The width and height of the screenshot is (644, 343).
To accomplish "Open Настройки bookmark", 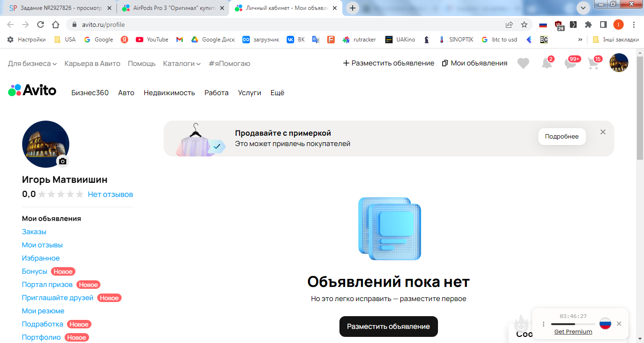I will (x=26, y=40).
